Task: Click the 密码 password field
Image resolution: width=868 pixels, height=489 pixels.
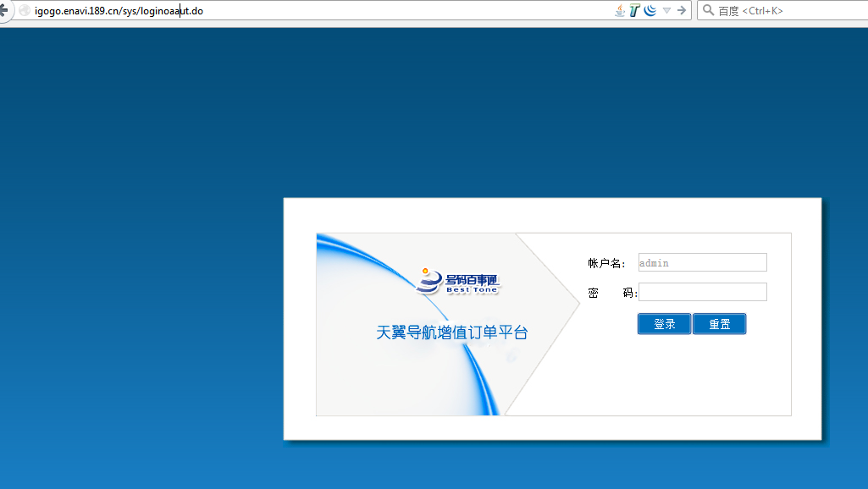Action: click(703, 292)
